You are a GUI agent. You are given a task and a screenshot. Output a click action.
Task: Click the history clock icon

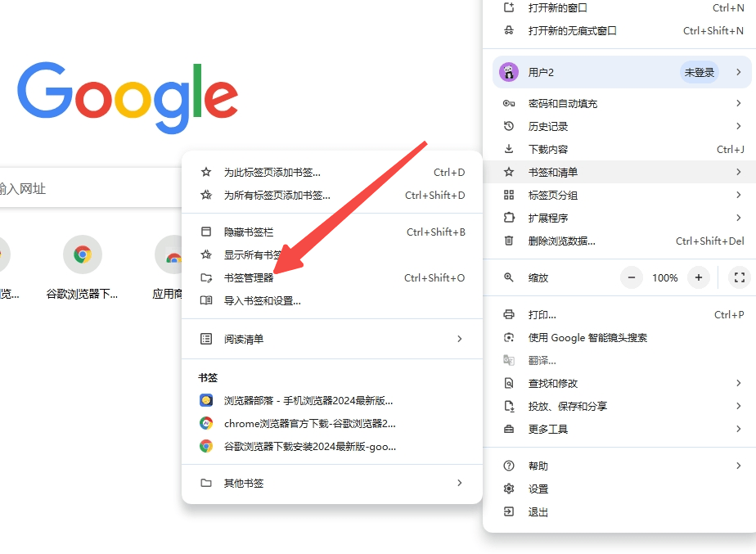[509, 126]
